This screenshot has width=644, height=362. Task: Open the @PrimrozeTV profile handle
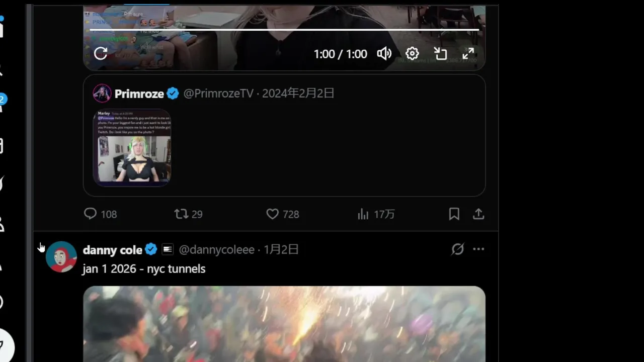[218, 94]
